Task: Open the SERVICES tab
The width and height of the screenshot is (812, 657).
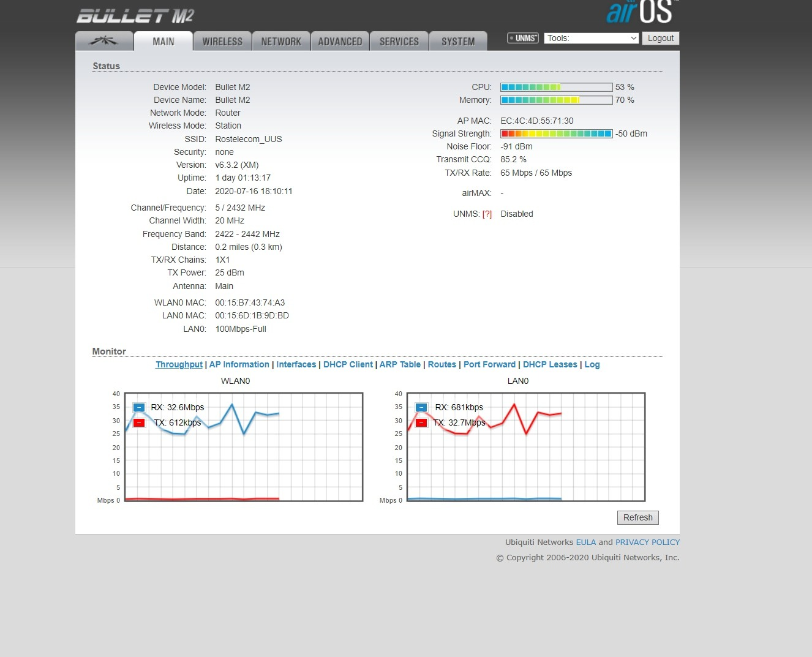Action: click(x=399, y=41)
